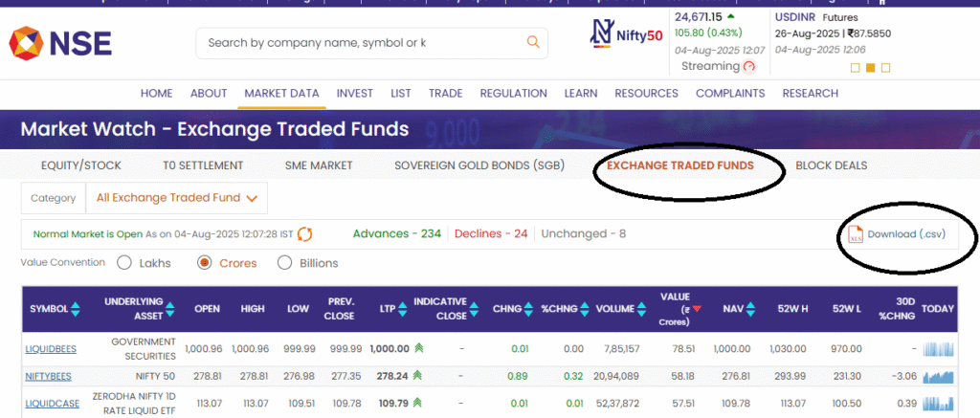This screenshot has height=418, width=980.
Task: Open LIQUIDBEES today mini chart
Action: click(939, 348)
